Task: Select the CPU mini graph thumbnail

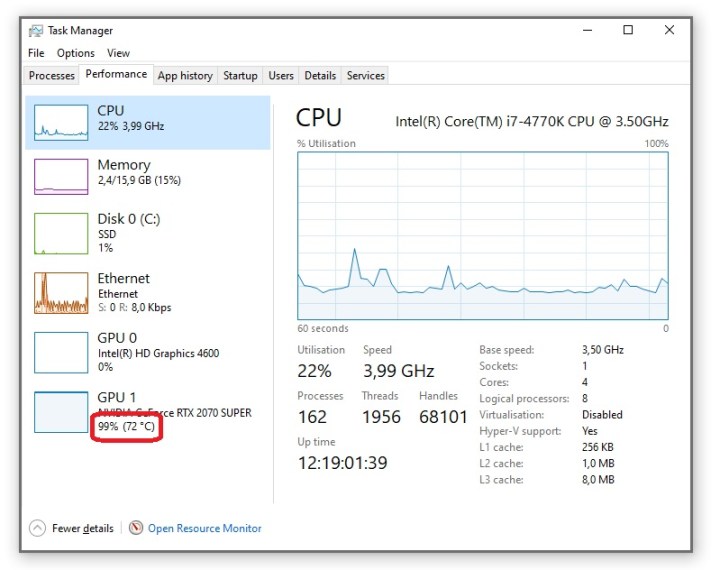Action: (61, 119)
